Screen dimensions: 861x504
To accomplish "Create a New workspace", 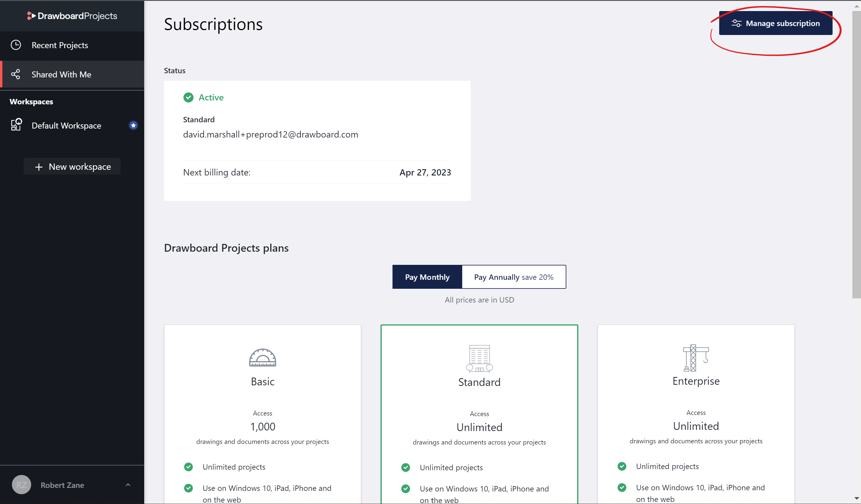I will (x=72, y=167).
